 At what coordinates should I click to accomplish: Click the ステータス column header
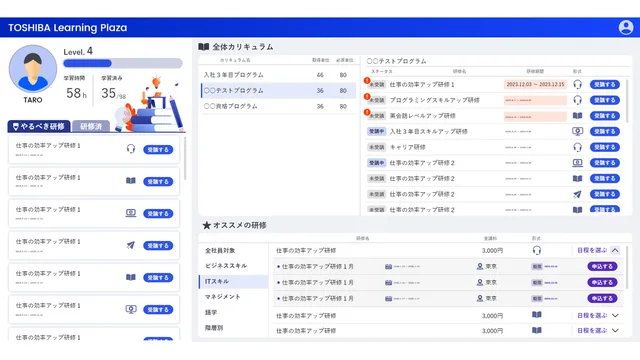point(382,71)
